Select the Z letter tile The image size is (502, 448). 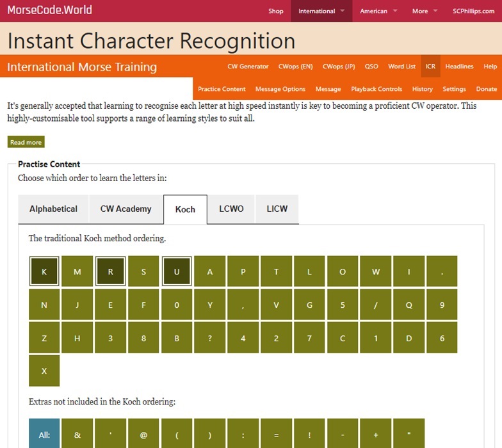pos(44,338)
